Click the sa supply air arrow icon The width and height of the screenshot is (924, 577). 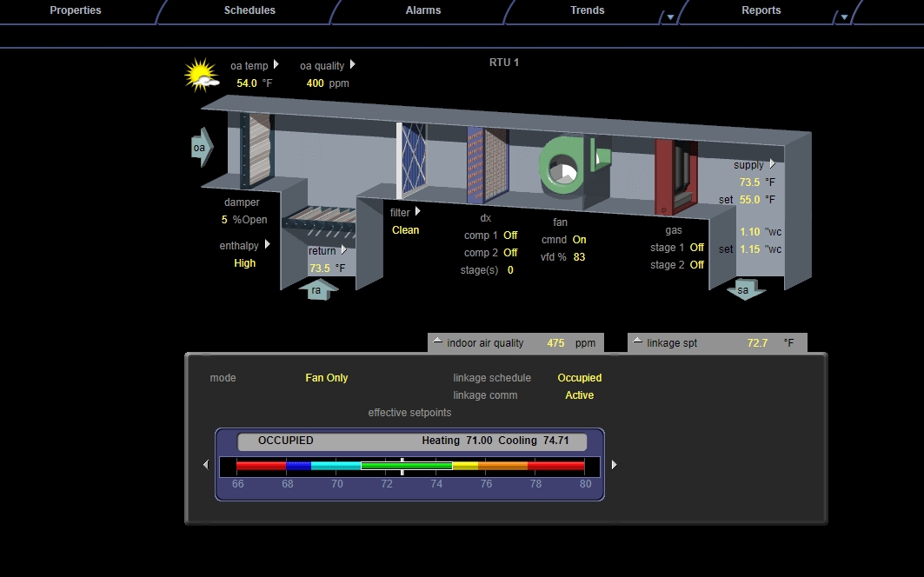(746, 289)
